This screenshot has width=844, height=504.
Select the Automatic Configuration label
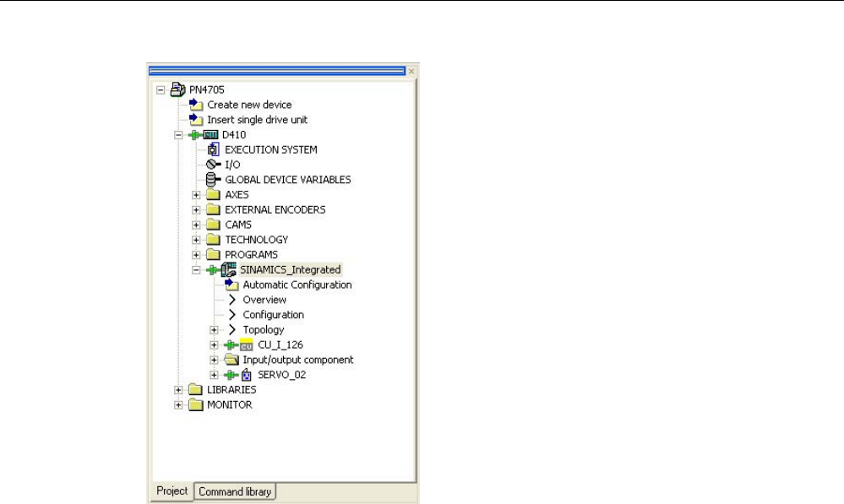pyautogui.click(x=297, y=285)
